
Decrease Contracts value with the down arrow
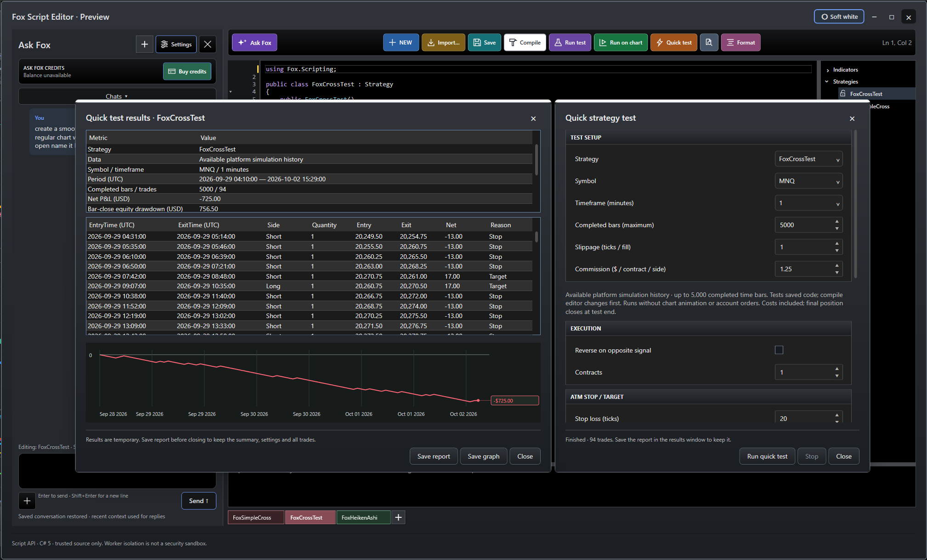coord(837,376)
